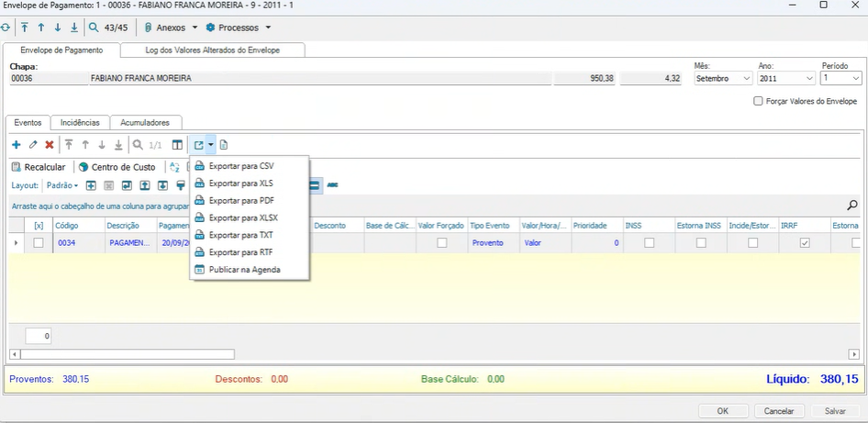Open the grid search magnifier at right
Image resolution: width=868 pixels, height=423 pixels.
click(852, 206)
